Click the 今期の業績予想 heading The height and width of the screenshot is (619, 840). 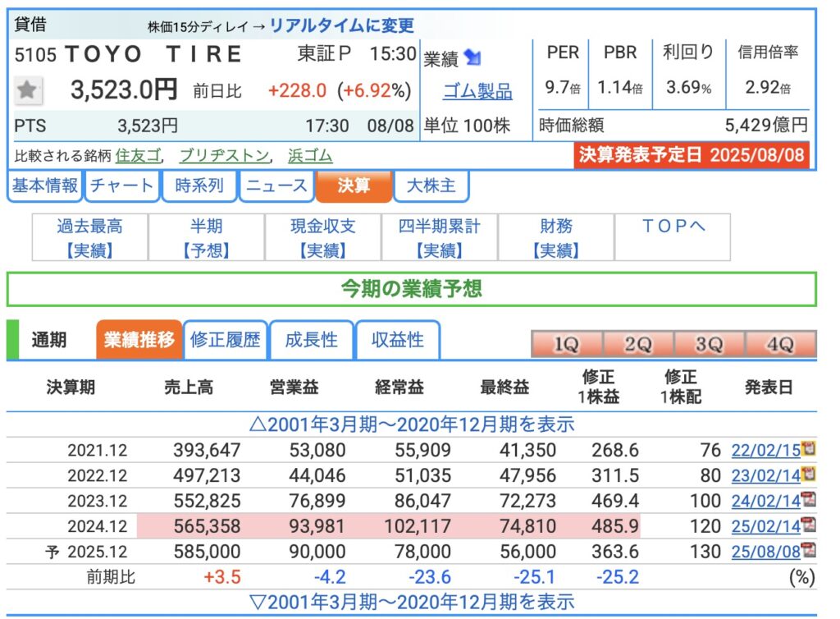click(x=412, y=289)
